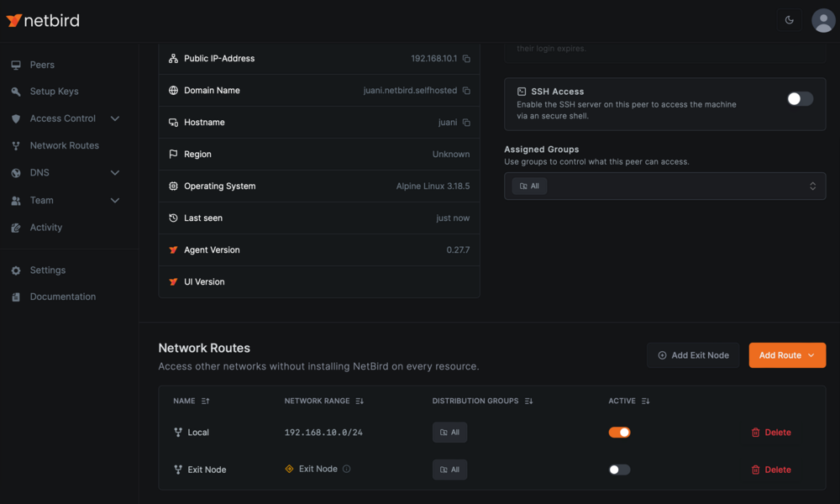The width and height of the screenshot is (840, 504).
Task: Open the user avatar menu
Action: click(x=823, y=20)
